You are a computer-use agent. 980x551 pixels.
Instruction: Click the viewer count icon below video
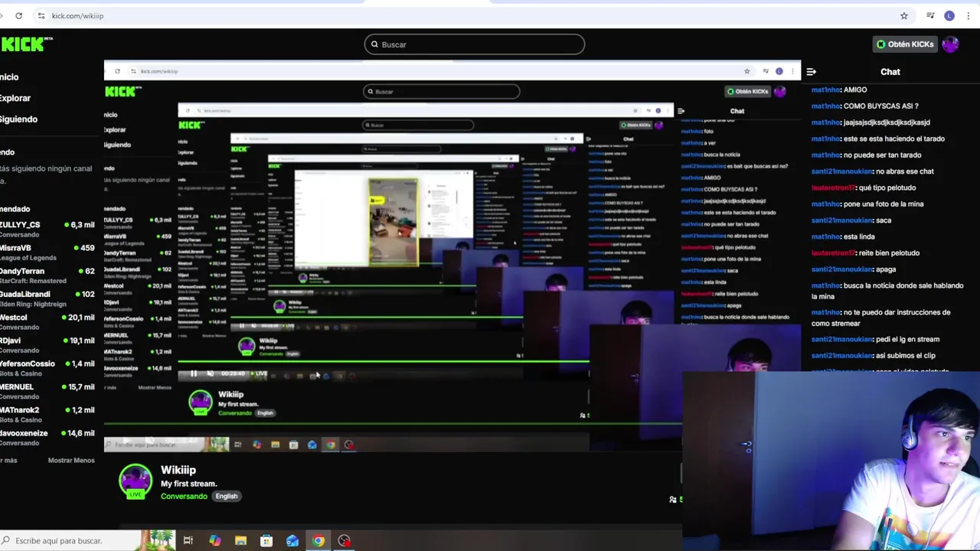(x=673, y=500)
